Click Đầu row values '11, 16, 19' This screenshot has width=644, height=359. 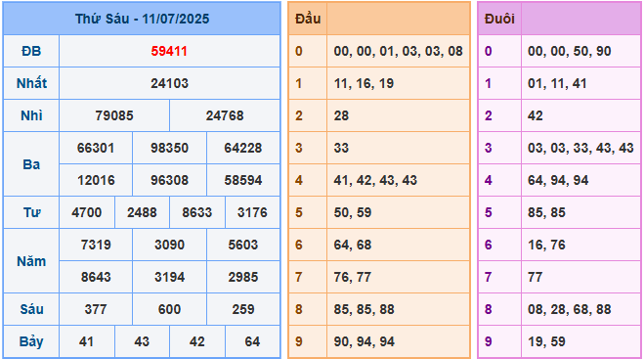364,83
